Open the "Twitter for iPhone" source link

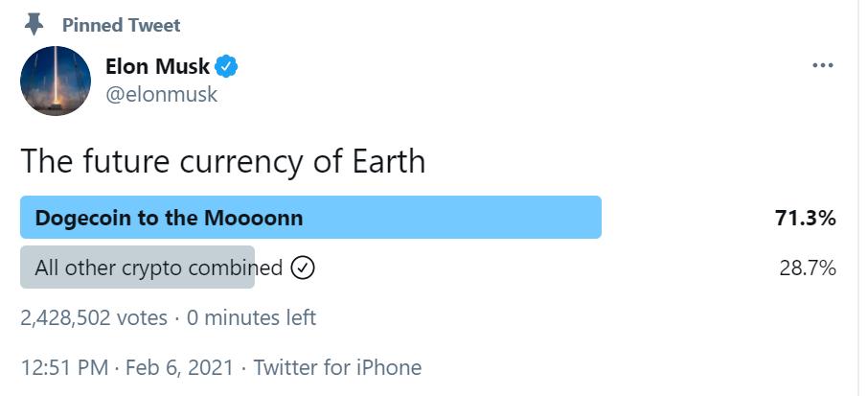tap(337, 366)
